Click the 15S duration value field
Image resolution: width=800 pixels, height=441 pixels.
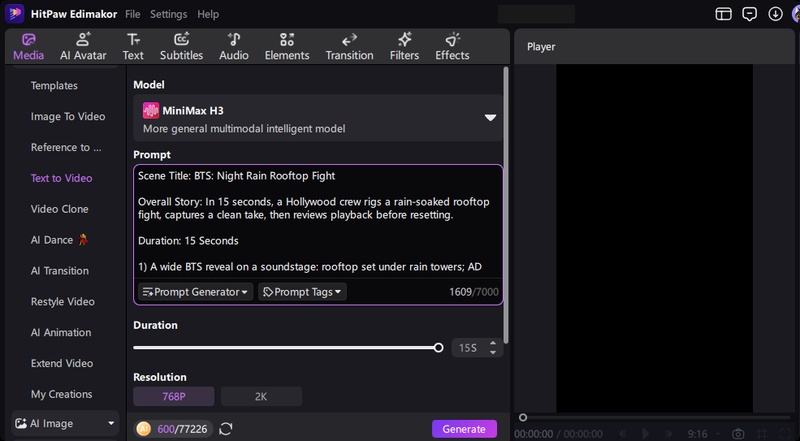tap(468, 348)
